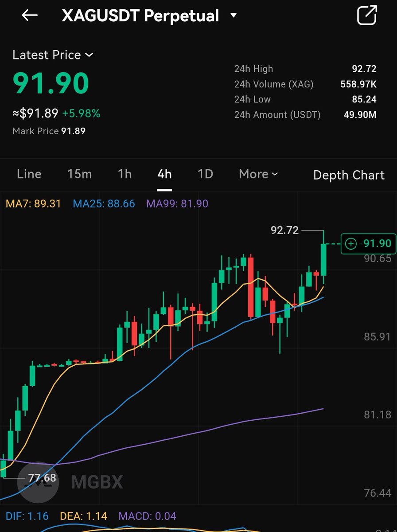Open the Depth Chart view
397x532 pixels.
click(x=349, y=175)
